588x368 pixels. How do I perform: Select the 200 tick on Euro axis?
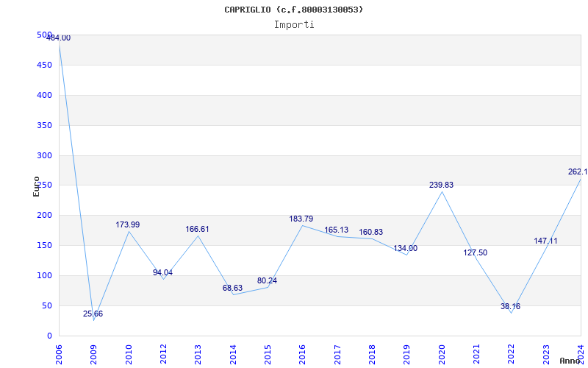click(x=45, y=216)
